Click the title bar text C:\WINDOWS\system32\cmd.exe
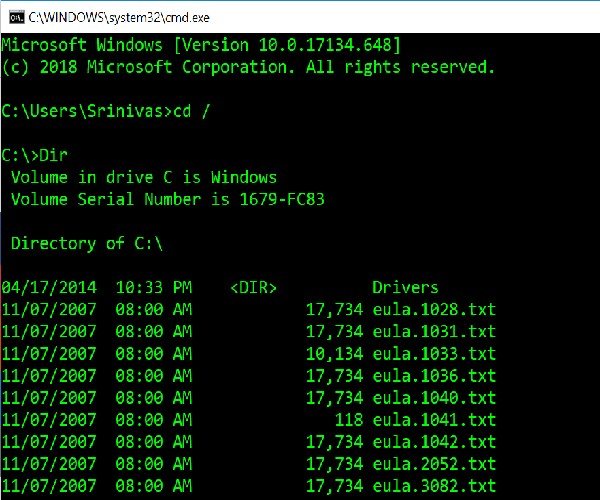600x500 pixels. [119, 18]
